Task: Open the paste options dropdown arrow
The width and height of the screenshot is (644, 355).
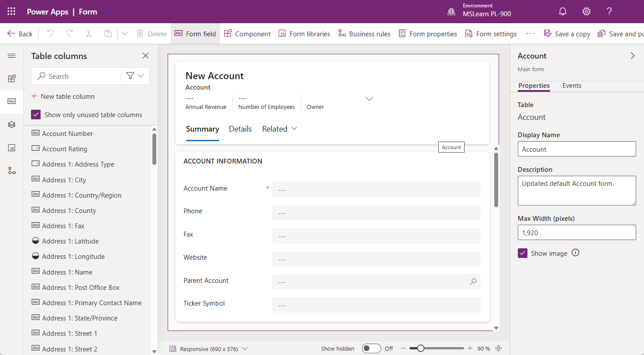Action: 124,34
